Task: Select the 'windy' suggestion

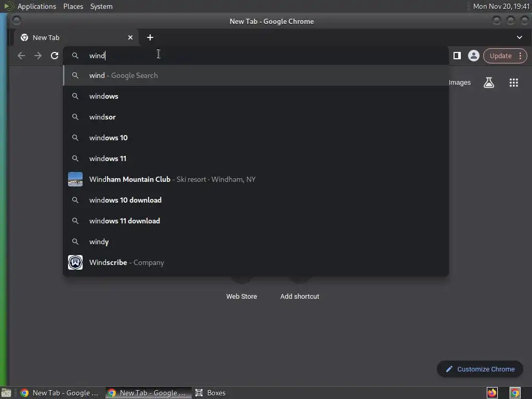Action: [256, 242]
